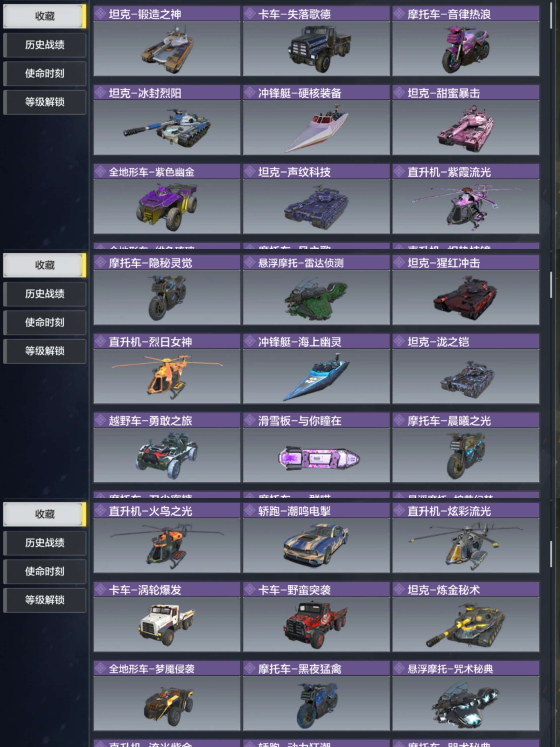Click the highlighted 收藏 tab at top

[x=45, y=16]
